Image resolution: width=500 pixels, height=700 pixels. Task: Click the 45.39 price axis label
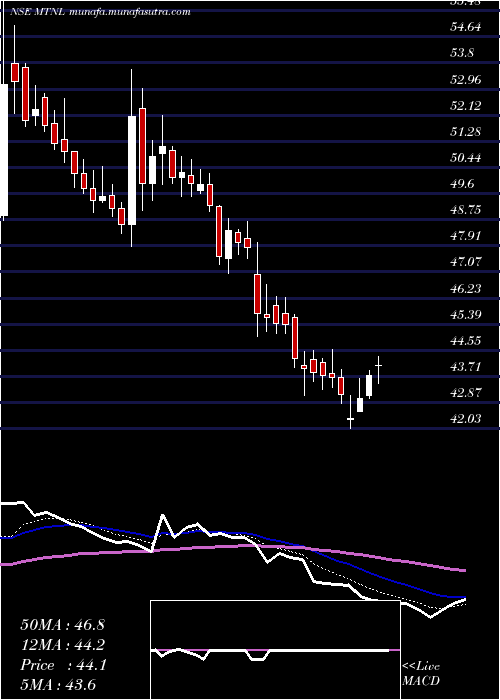(465, 315)
